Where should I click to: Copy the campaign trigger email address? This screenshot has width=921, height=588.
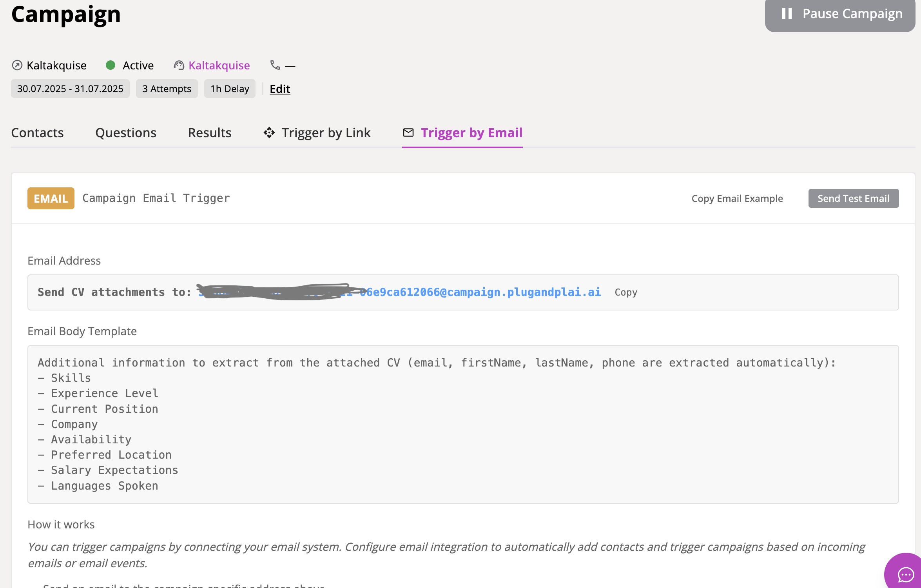(625, 292)
